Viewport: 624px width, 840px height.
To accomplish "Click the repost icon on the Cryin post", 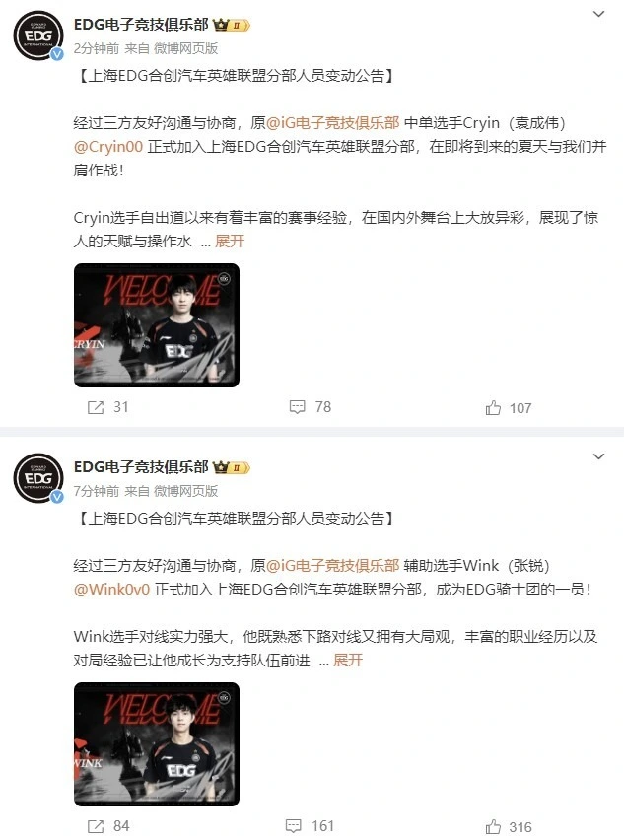I will tap(96, 408).
